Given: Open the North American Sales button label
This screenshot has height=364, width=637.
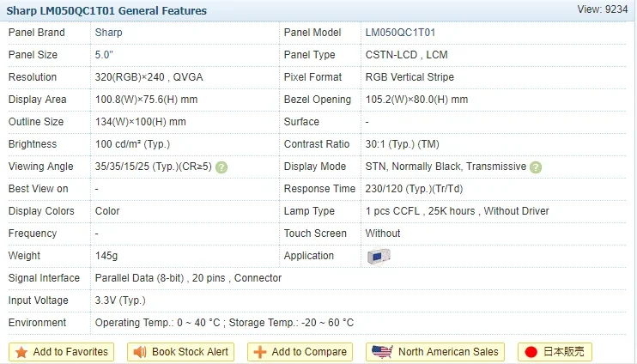Looking at the screenshot, I should (x=448, y=351).
